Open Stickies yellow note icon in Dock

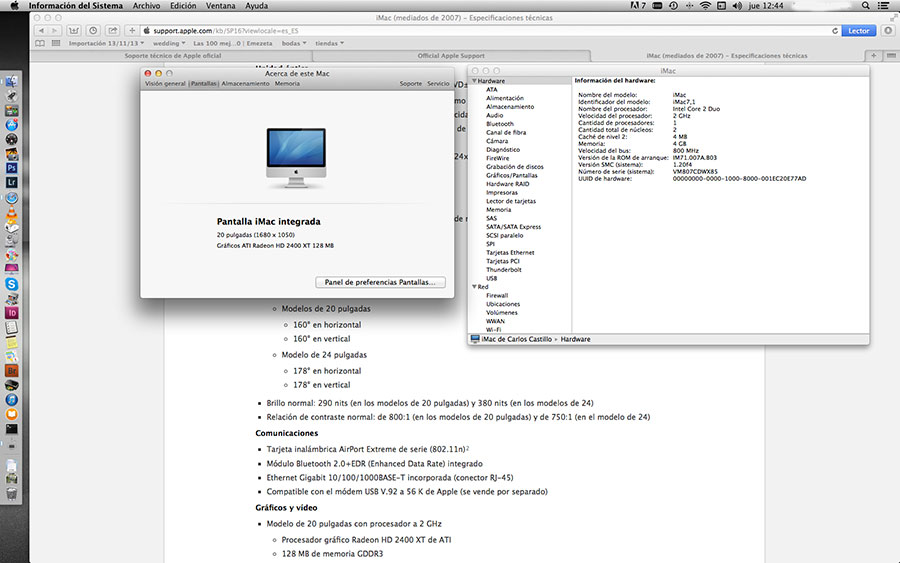[11, 342]
